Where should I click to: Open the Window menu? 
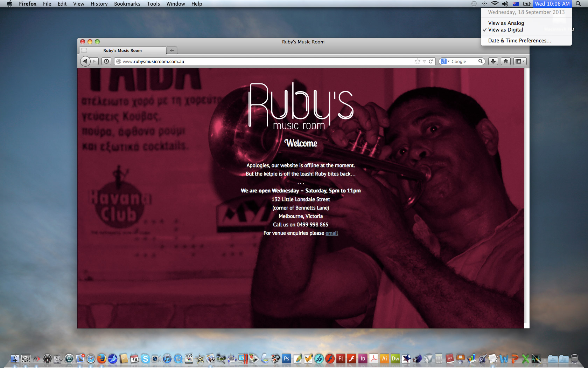pyautogui.click(x=176, y=4)
